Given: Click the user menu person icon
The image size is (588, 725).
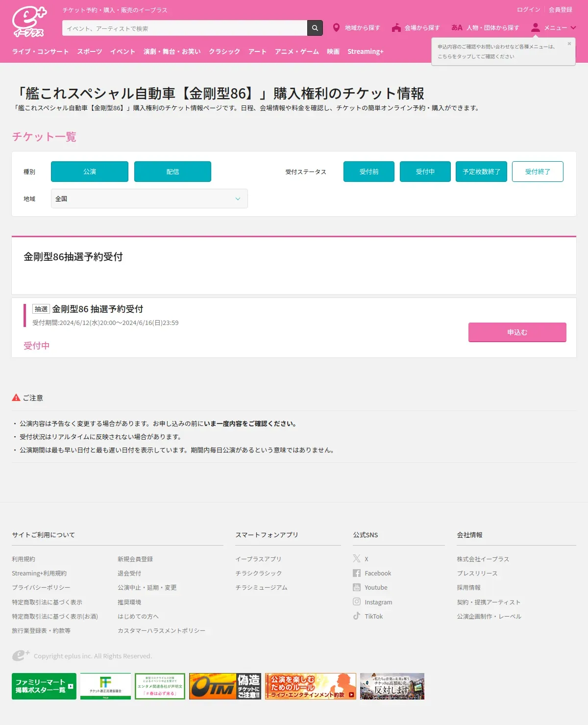Looking at the screenshot, I should (536, 27).
